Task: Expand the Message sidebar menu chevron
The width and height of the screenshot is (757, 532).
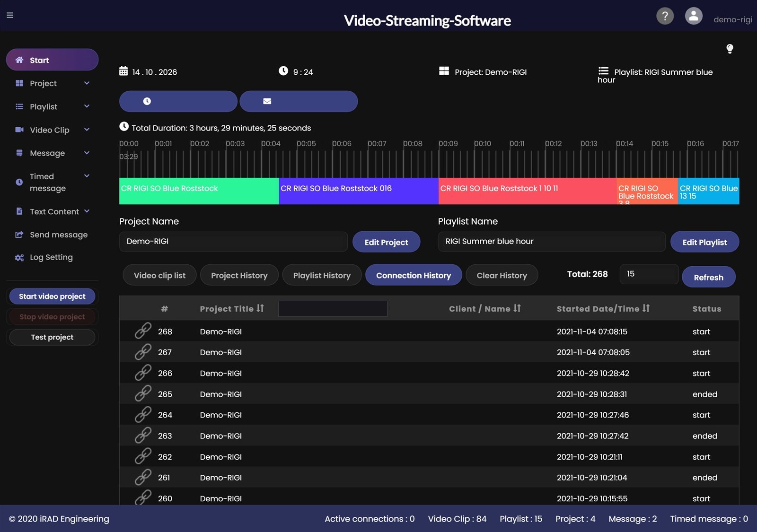Action: pos(87,153)
